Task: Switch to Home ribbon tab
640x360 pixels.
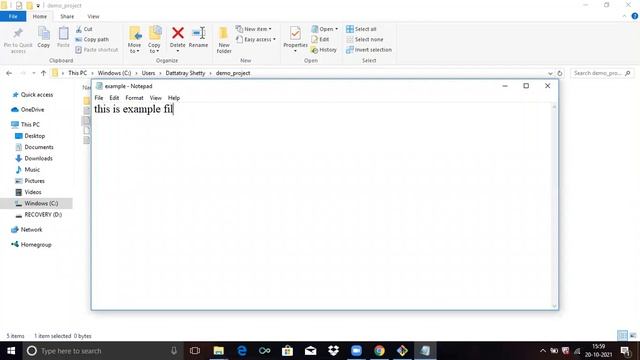Action: pyautogui.click(x=40, y=16)
